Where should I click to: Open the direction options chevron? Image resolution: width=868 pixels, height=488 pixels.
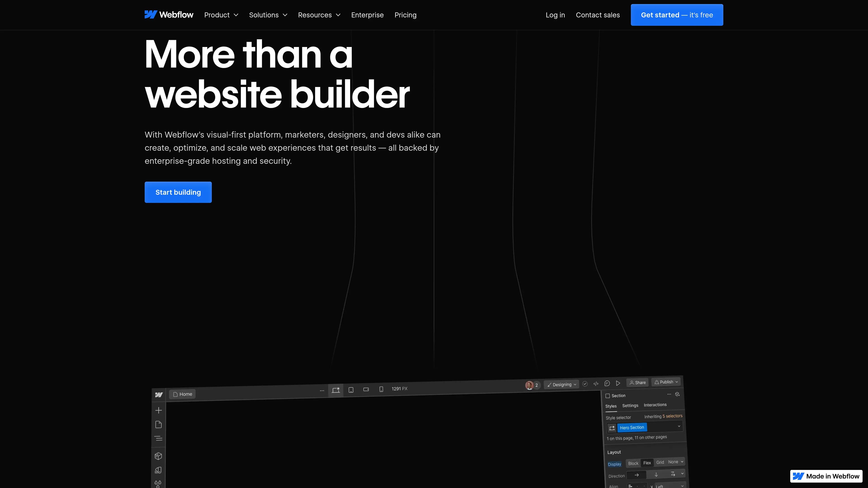point(682,473)
